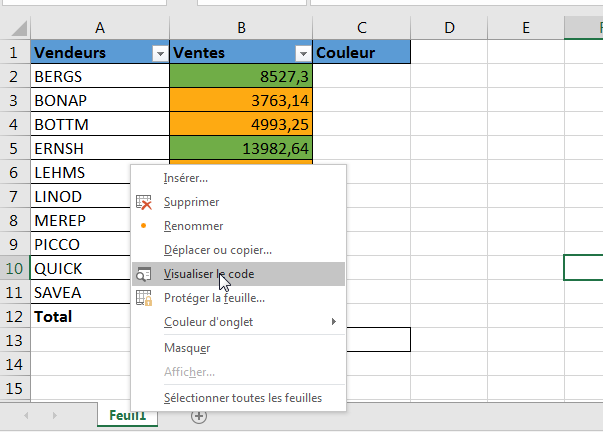
Task: Select Masquer to hide the sheet
Action: (x=186, y=348)
